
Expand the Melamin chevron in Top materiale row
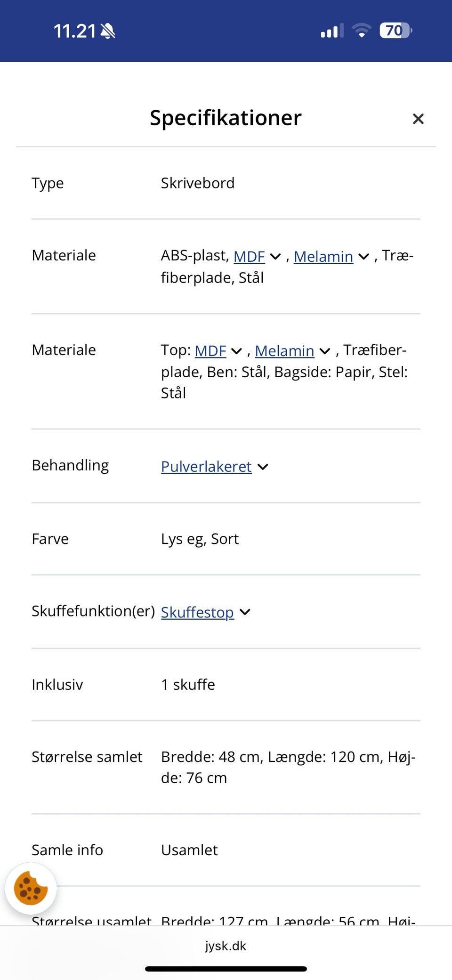[324, 351]
